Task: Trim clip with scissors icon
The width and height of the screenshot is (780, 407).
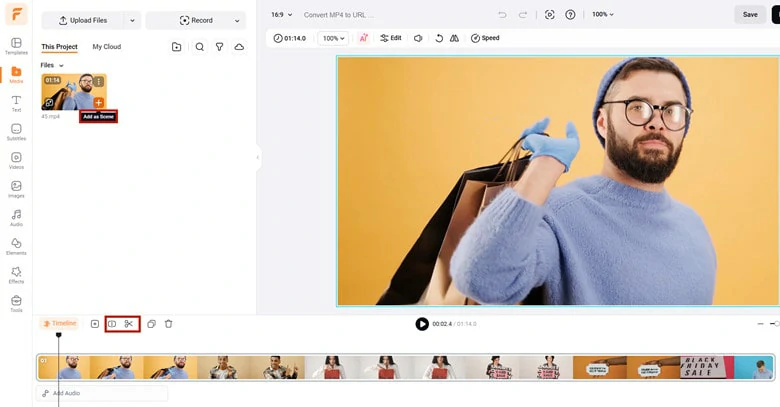Action: coord(129,324)
